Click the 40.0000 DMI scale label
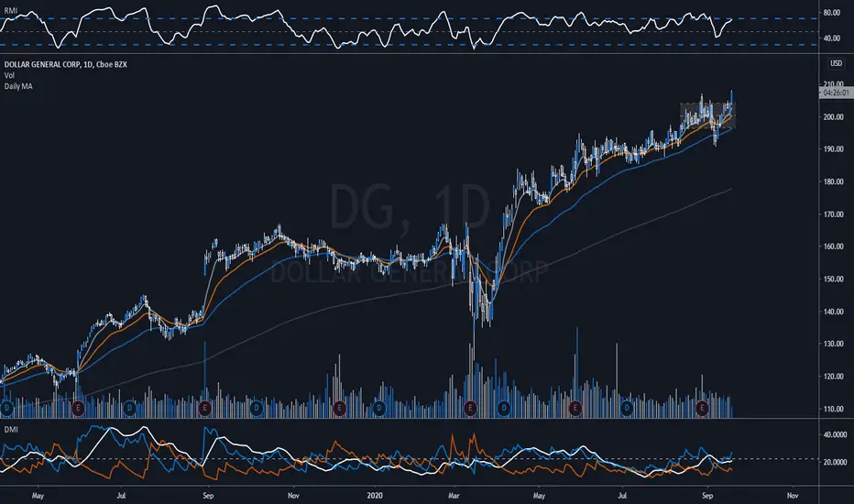This screenshot has width=854, height=504. 835,434
